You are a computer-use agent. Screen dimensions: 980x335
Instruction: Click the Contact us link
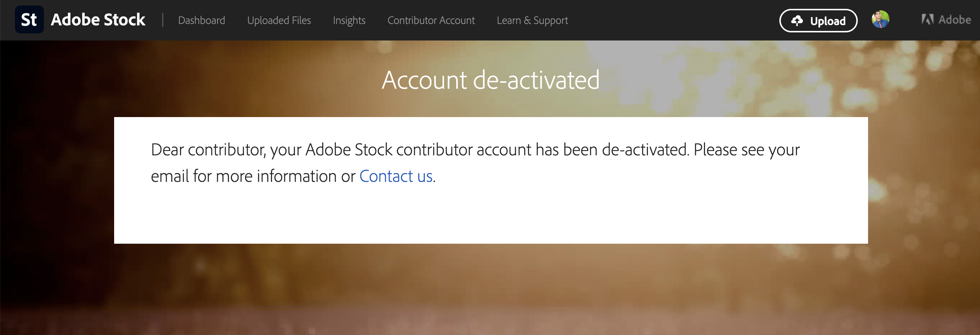[396, 176]
